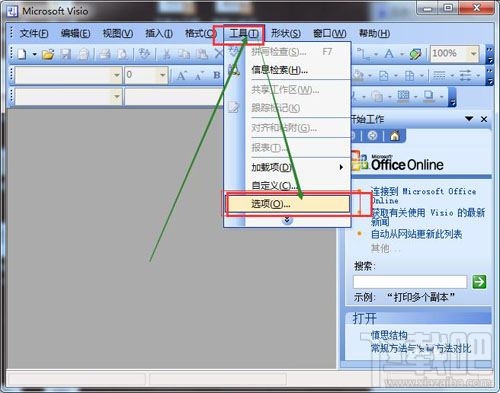Choose 信息检索(H)... from Tools menu
Screen dimensions: 500x393
[x=288, y=70]
